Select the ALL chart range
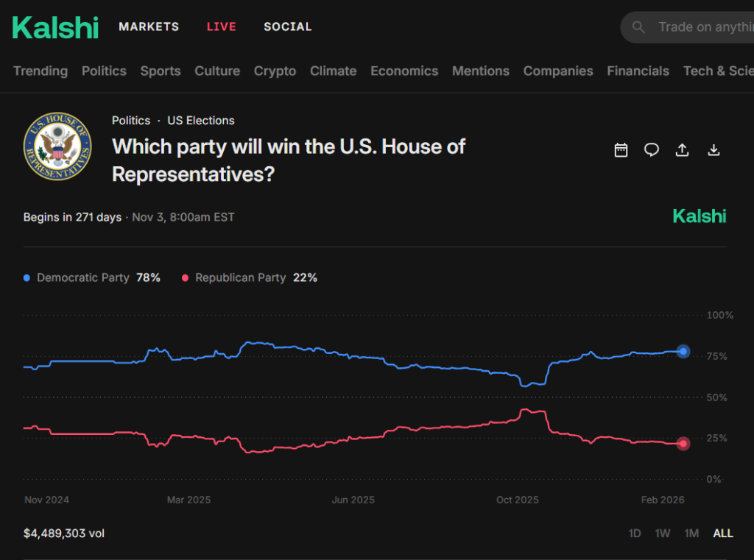The image size is (754, 560). [723, 533]
